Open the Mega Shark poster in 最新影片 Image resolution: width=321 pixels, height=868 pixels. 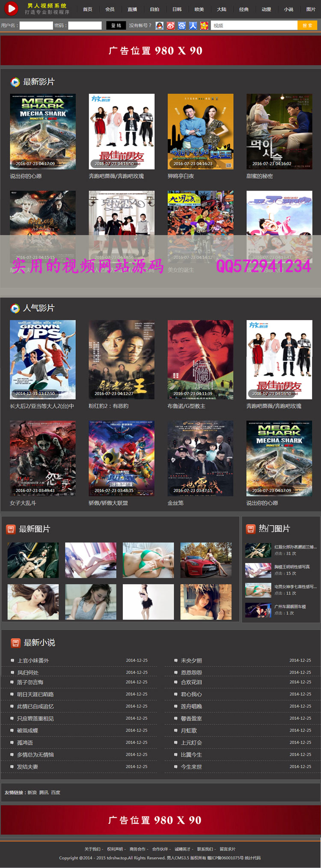(x=43, y=131)
